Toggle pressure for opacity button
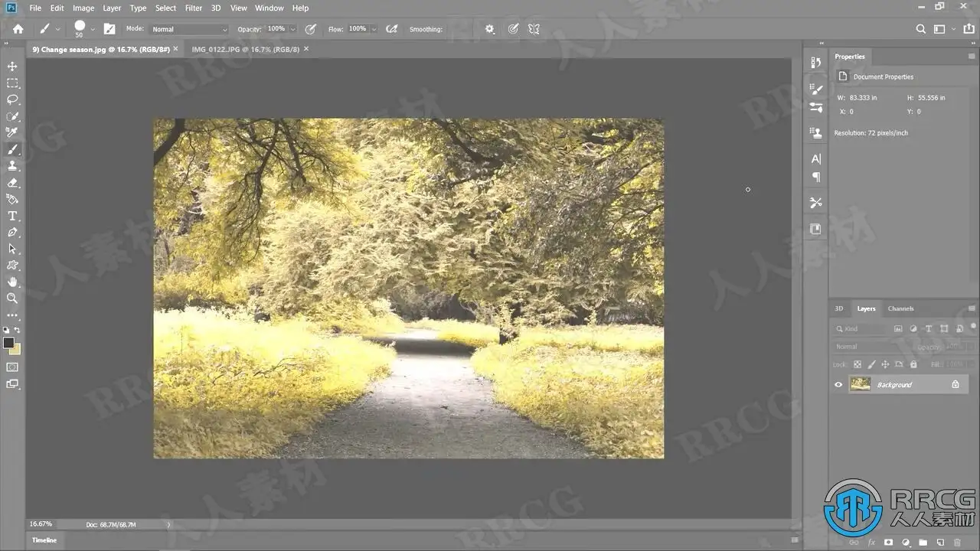The image size is (980, 551). point(310,29)
